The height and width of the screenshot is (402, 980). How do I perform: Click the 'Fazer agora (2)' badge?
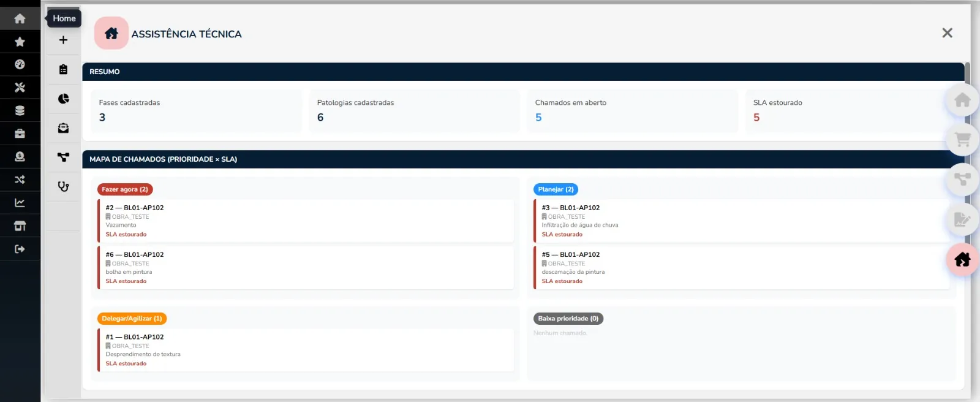(x=125, y=189)
